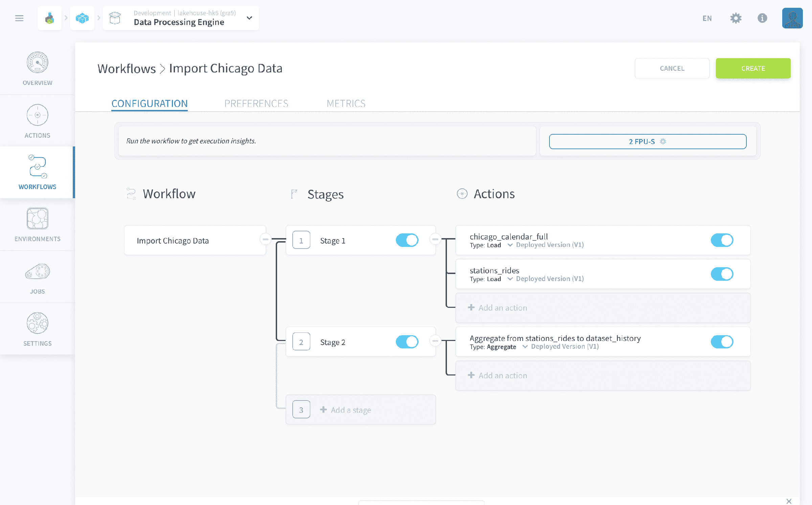The height and width of the screenshot is (505, 812).
Task: Toggle Stage 1 on/off switch
Action: 407,240
